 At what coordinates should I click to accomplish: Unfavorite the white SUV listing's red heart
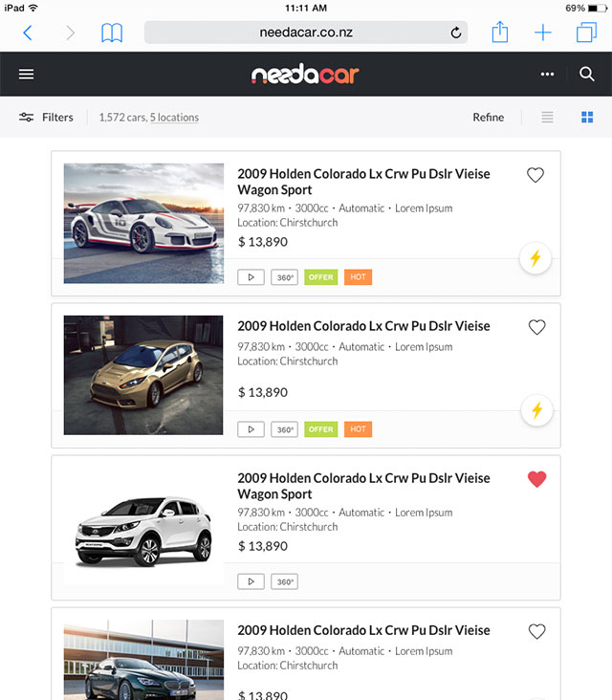[x=536, y=479]
